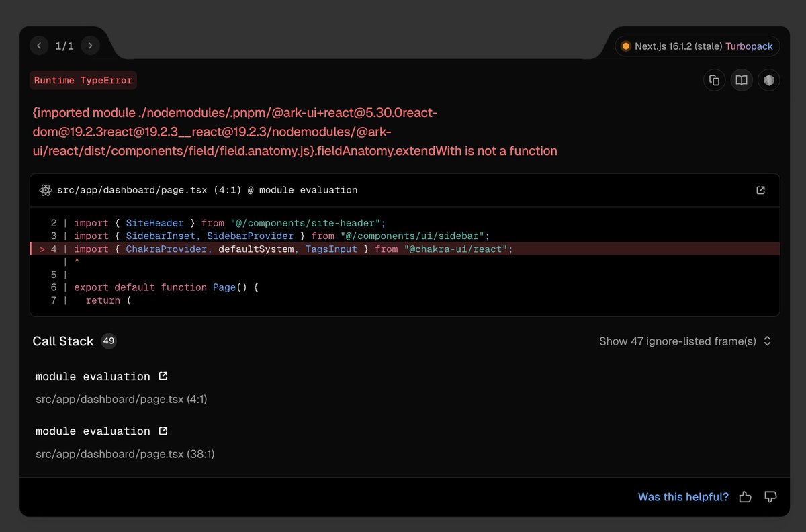
Task: Go to previous error with left arrow
Action: click(x=39, y=46)
